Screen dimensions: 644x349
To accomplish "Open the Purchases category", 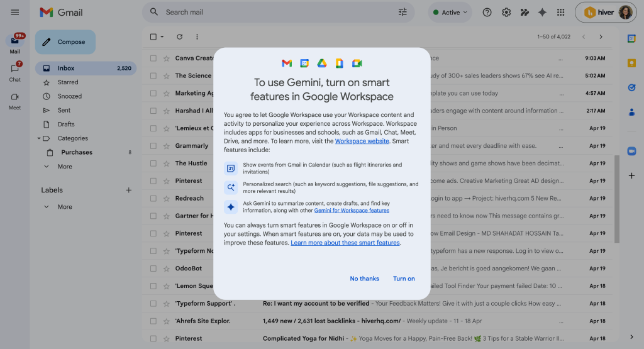I will point(77,152).
